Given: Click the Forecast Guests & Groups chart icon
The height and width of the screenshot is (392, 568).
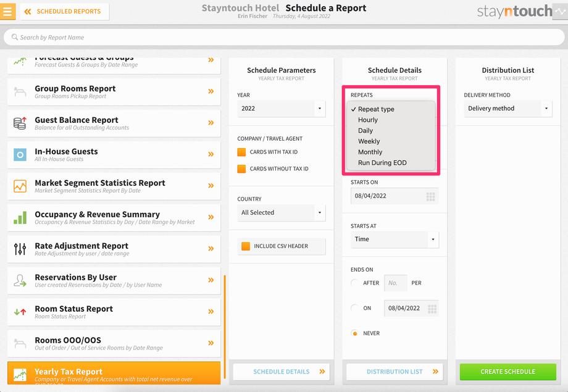Looking at the screenshot, I should click(20, 62).
